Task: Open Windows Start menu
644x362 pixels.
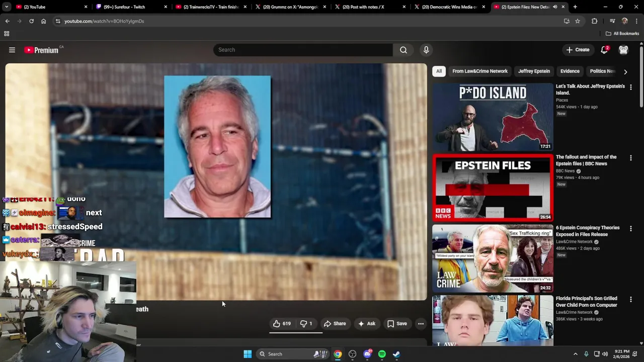Action: click(x=248, y=354)
